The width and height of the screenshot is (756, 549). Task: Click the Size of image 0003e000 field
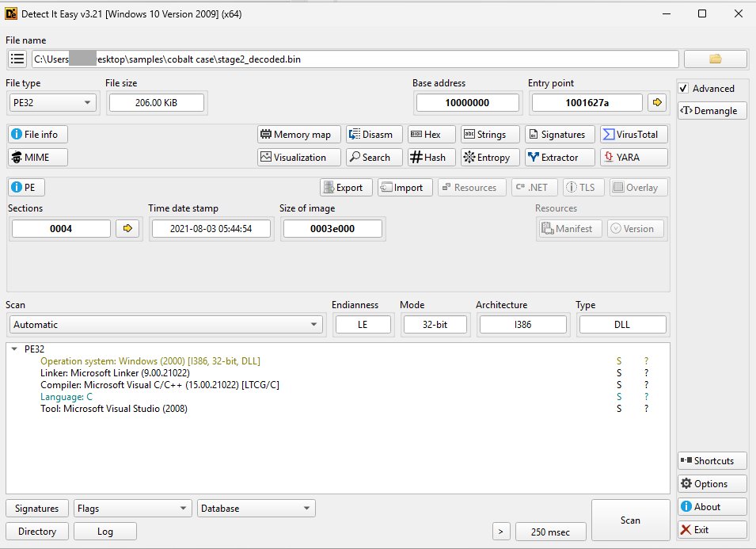pos(332,228)
